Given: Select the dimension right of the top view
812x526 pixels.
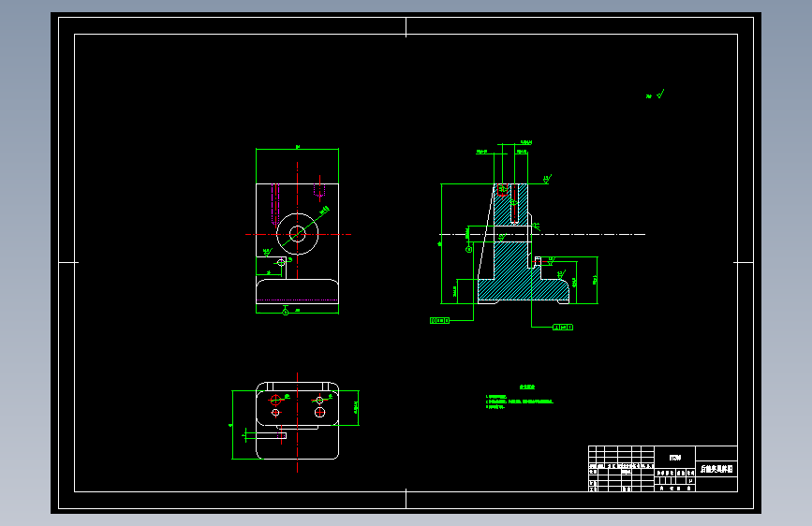Looking at the screenshot, I should (358, 408).
